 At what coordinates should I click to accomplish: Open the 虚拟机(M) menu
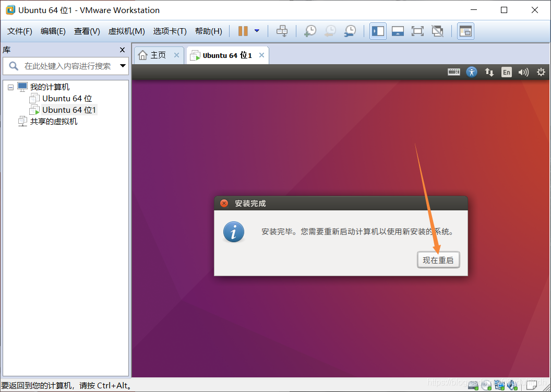(126, 31)
